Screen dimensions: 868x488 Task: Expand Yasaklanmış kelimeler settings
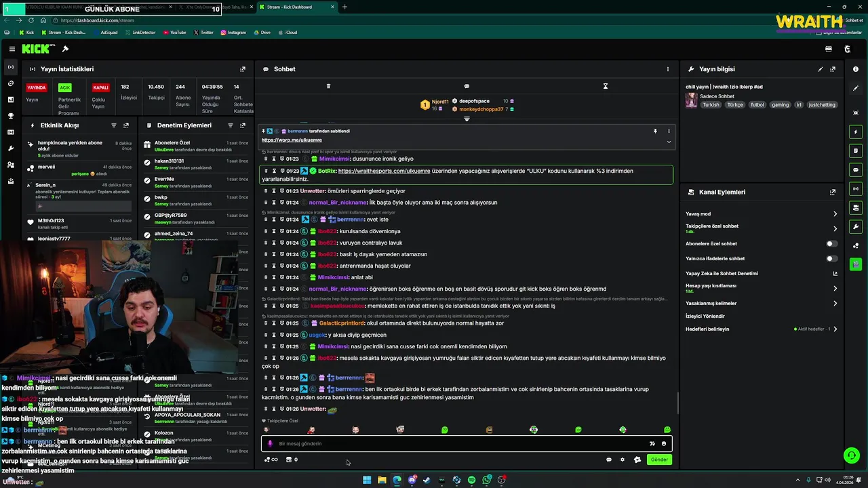pyautogui.click(x=835, y=304)
